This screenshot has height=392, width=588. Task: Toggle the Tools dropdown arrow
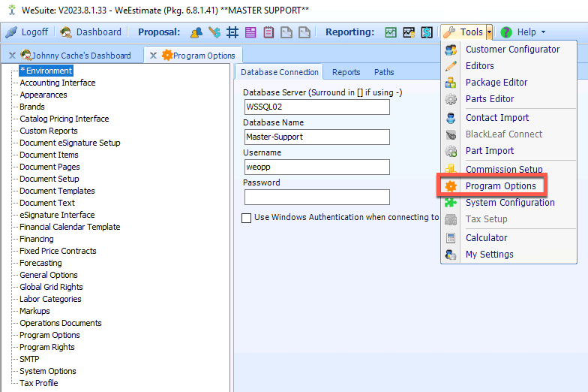click(489, 32)
